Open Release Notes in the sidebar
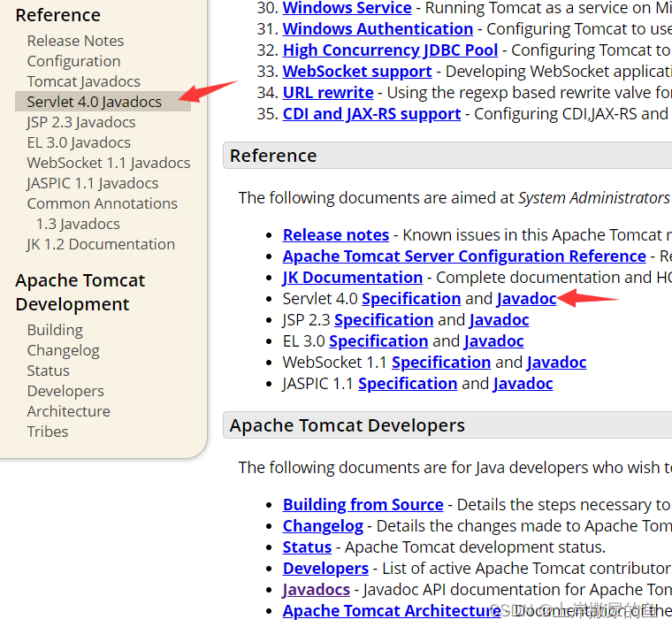The image size is (672, 627). [75, 41]
